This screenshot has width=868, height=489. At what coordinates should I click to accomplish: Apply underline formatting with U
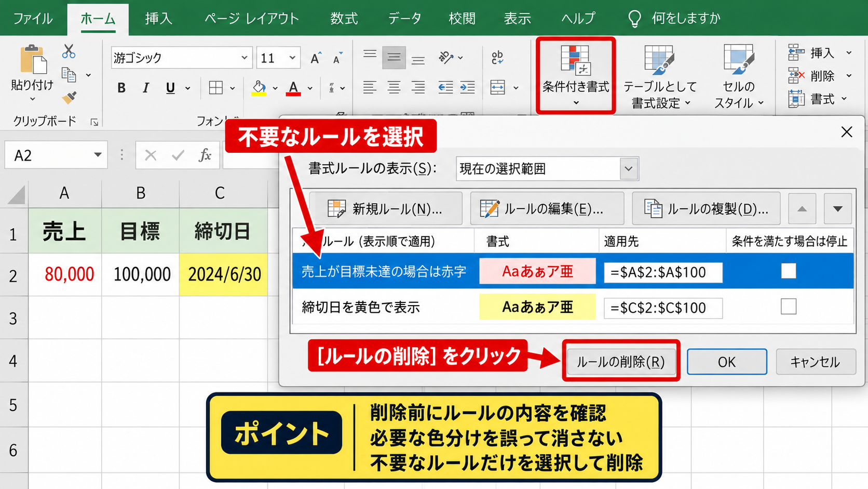point(170,88)
